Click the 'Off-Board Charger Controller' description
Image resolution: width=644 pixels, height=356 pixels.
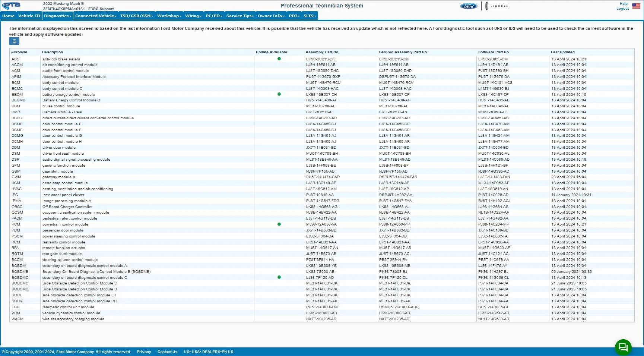tap(67, 207)
